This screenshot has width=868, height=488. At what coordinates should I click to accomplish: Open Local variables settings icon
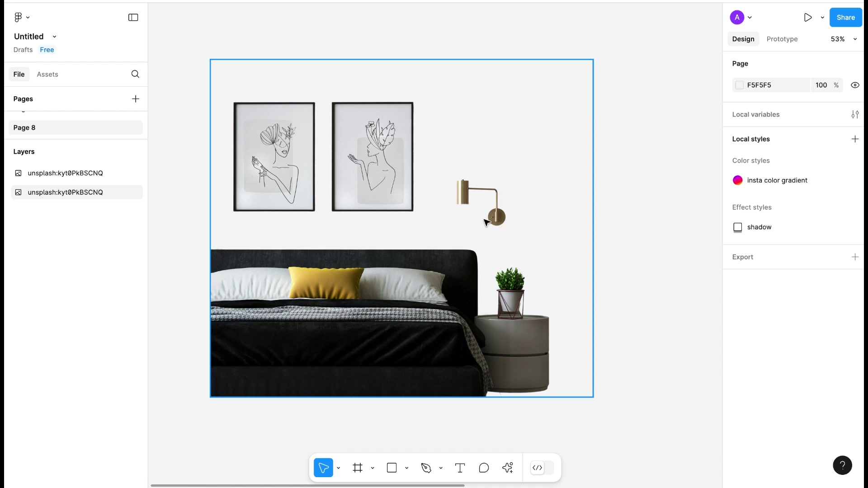click(855, 114)
